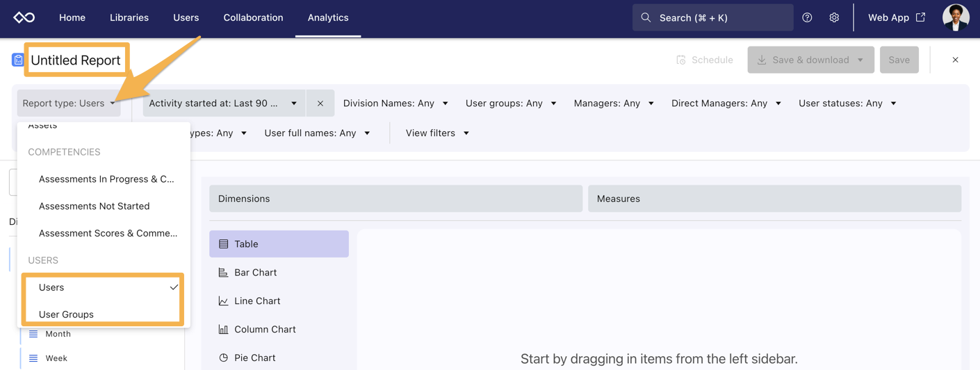
Task: Choose the Bar Chart visualization
Action: coord(255,272)
